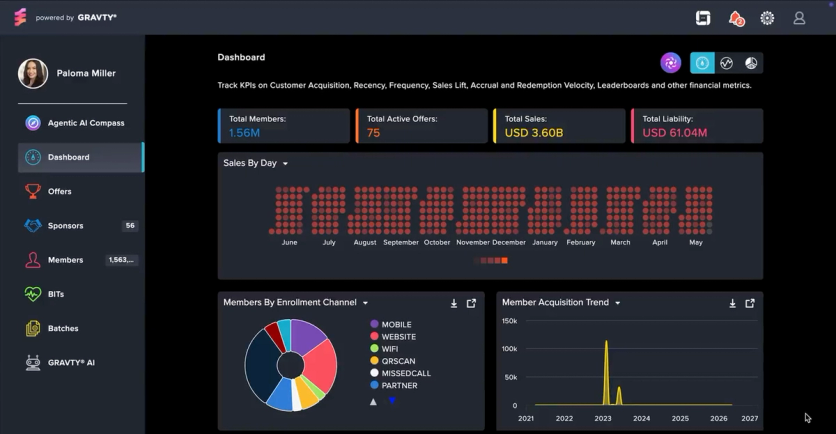
Task: Click the red WEBSITE slice of pie chart
Action: pos(321,367)
